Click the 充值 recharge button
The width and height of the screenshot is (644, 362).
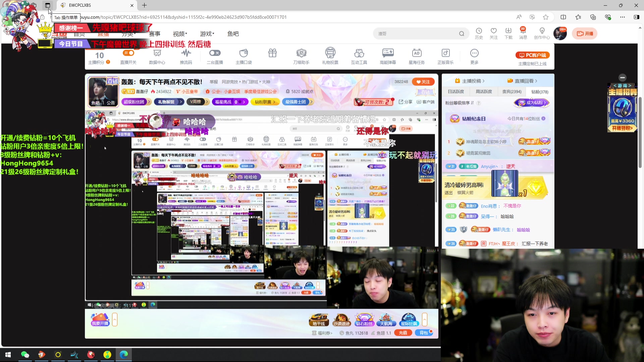tap(403, 333)
